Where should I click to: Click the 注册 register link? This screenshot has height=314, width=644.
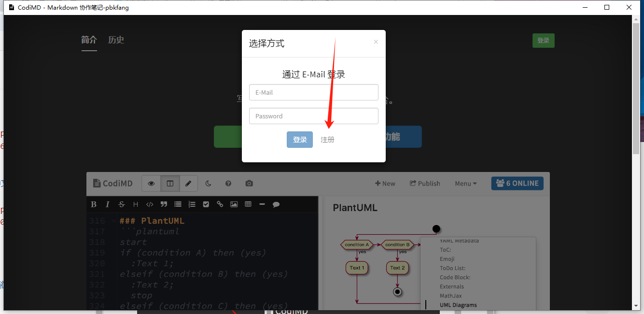click(x=327, y=140)
